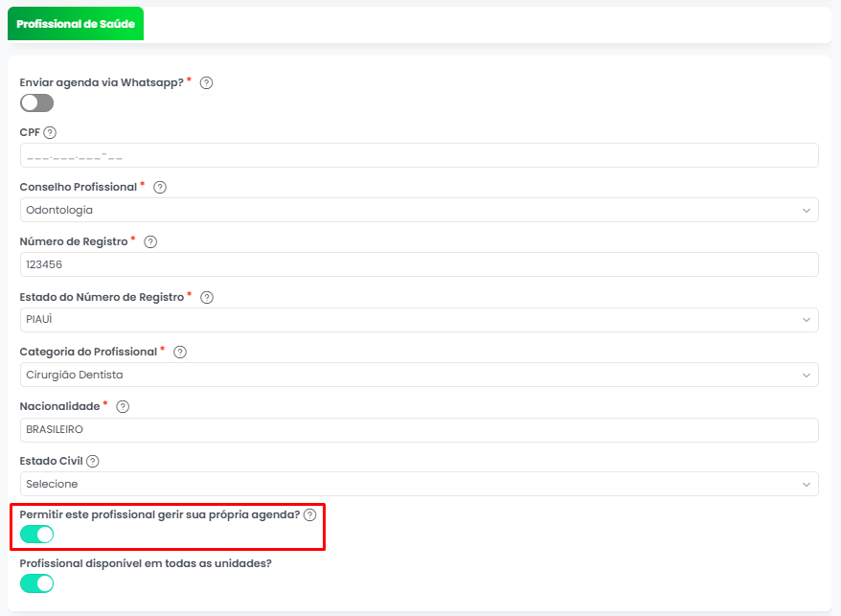Focus the Número de Registro field with 123456
Viewport: 841px width, 616px height.
point(419,264)
